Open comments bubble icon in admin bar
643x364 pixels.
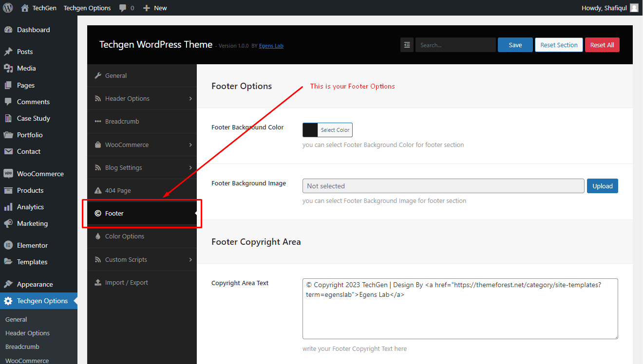[123, 8]
